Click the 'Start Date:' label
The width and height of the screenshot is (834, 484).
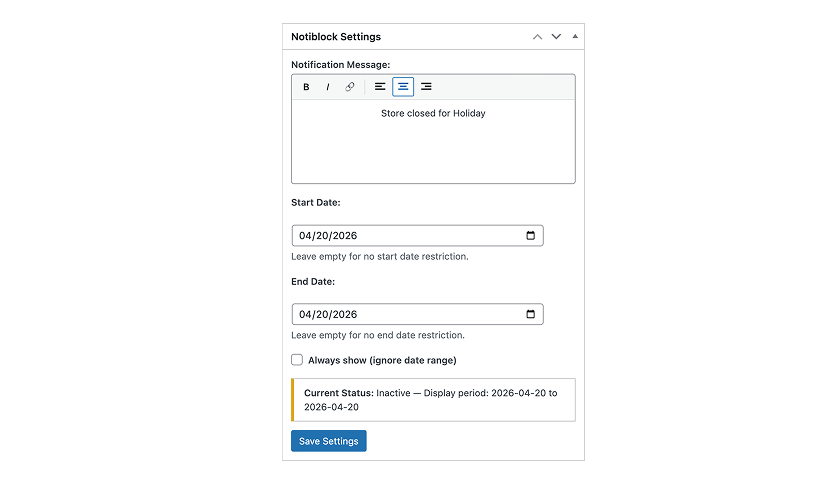(316, 203)
